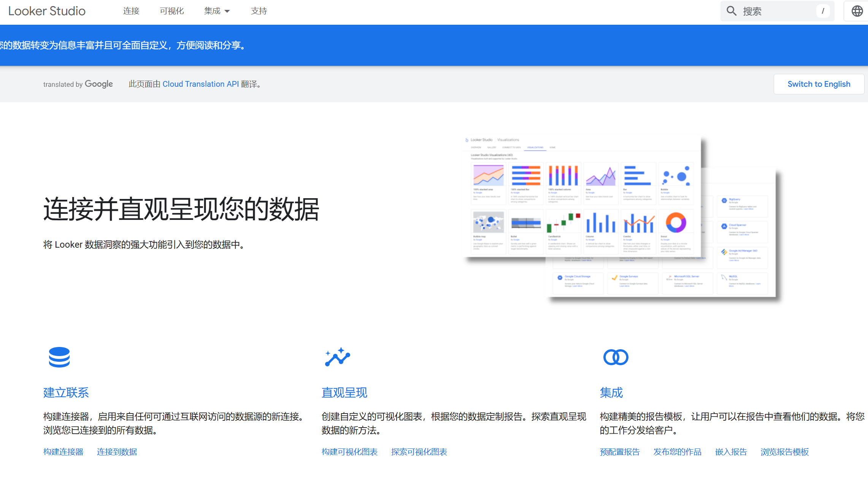Follow the 构建连接器 link
The width and height of the screenshot is (868, 482).
point(63,452)
